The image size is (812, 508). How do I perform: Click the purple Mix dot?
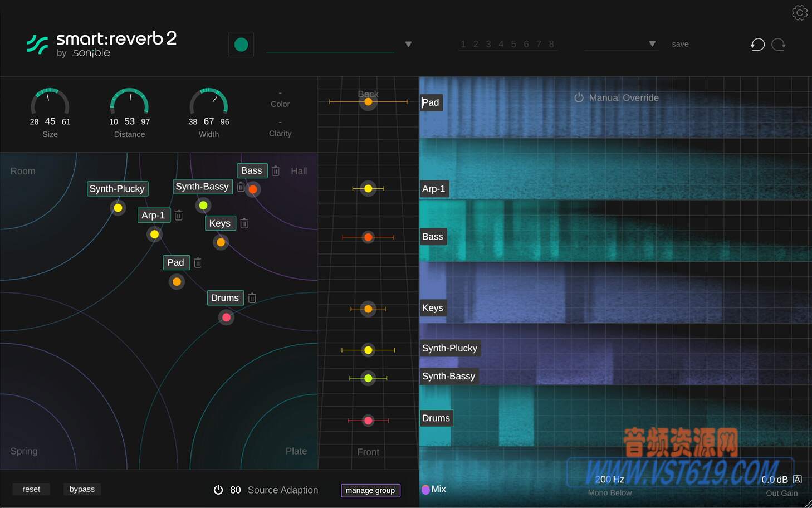425,489
